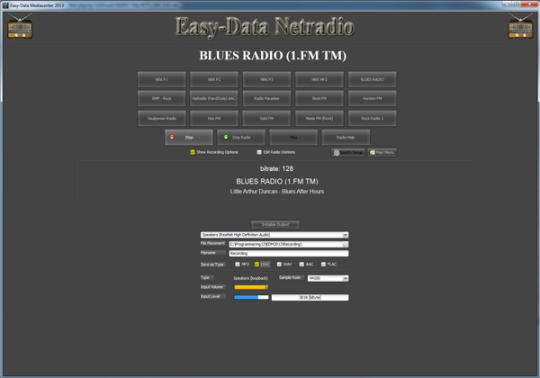The image size is (540, 378).
Task: Adjust the yellow Input Volume slider
Action: [251, 287]
